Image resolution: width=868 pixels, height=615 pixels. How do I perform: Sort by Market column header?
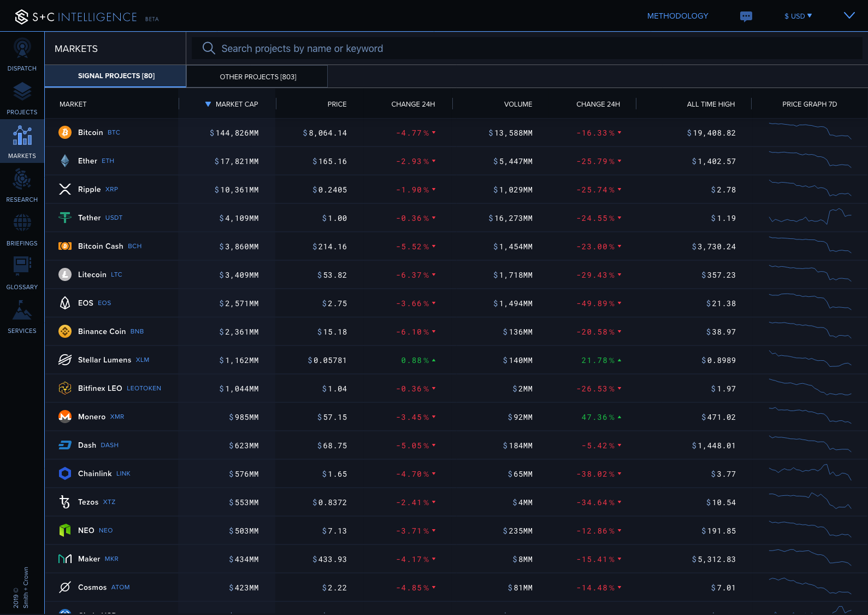pos(73,104)
